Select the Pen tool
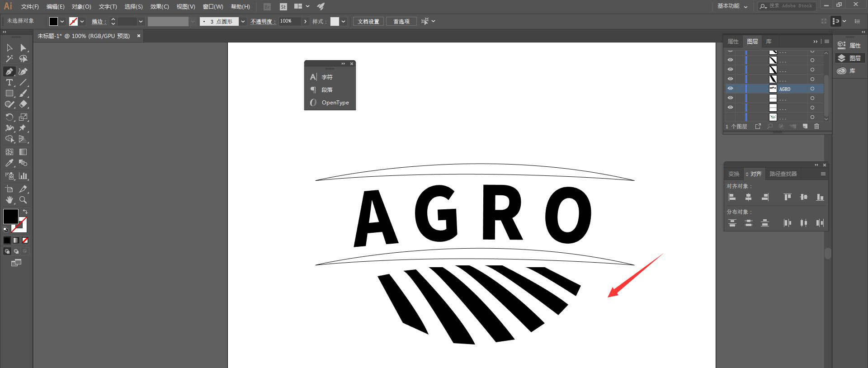 [x=9, y=71]
